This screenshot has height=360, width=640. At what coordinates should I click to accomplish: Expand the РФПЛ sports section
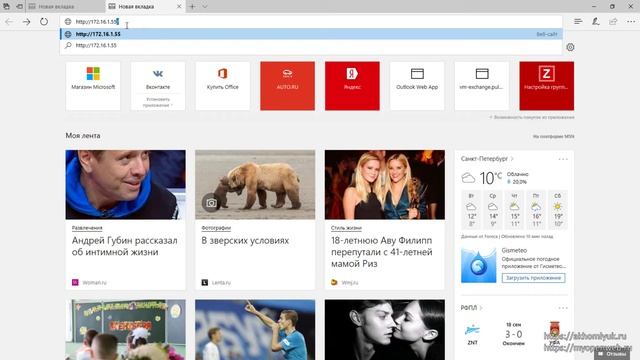(x=471, y=308)
